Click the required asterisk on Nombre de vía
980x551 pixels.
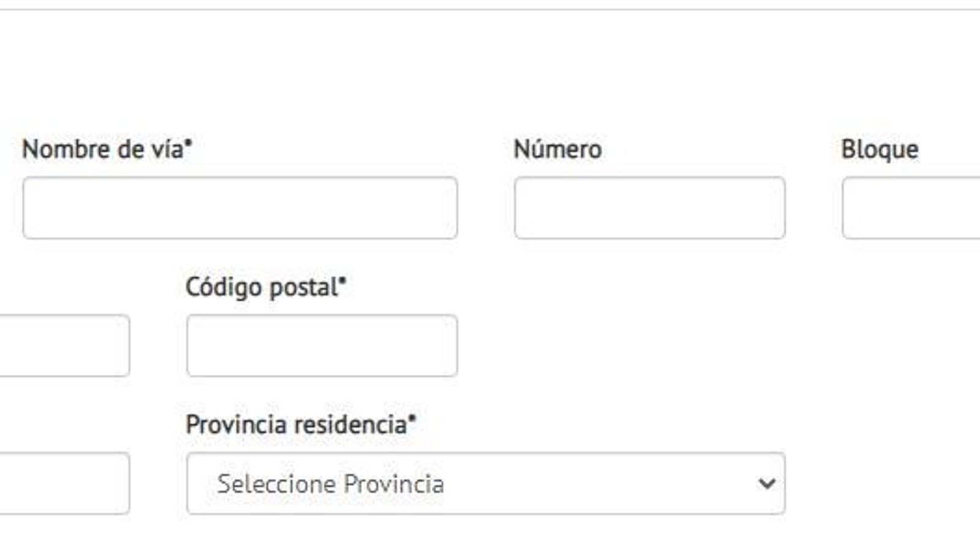[x=187, y=143]
